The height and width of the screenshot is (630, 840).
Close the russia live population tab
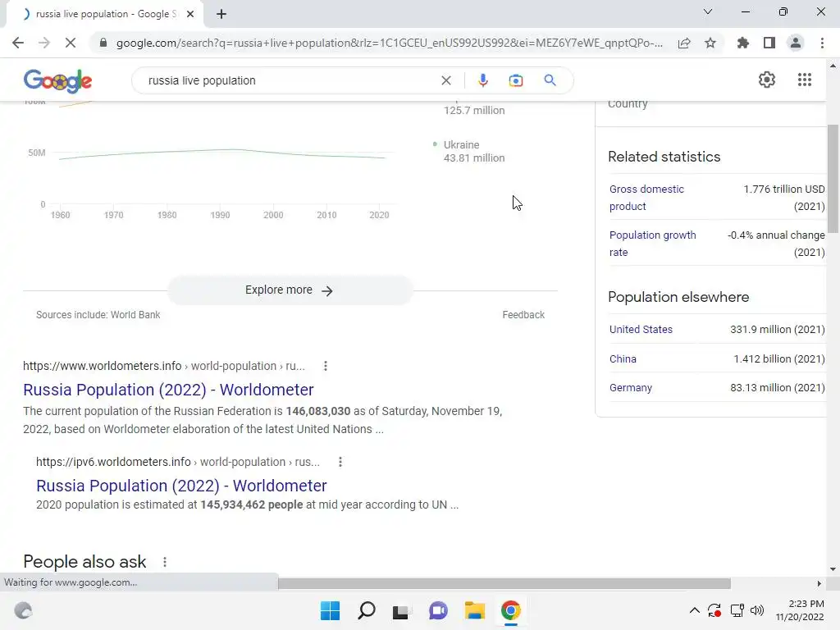point(190,14)
